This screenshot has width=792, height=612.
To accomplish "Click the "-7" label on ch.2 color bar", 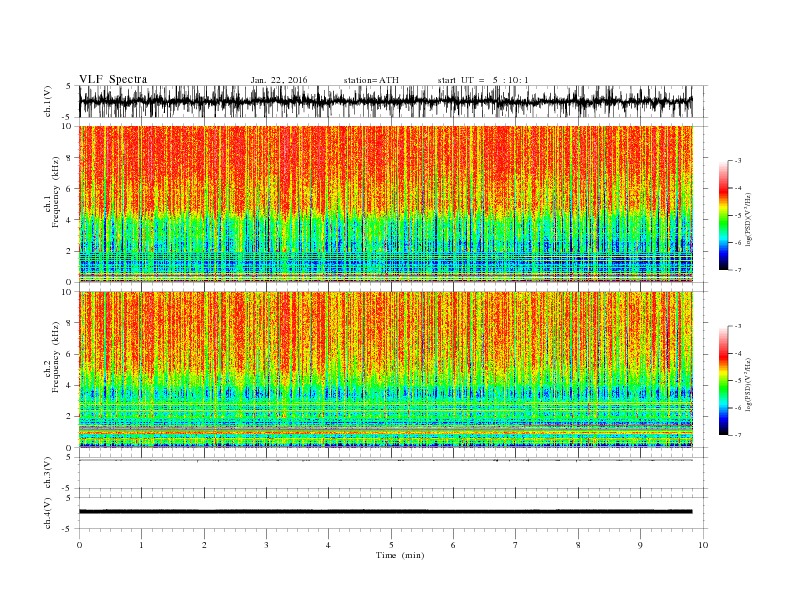I will 738,435.
